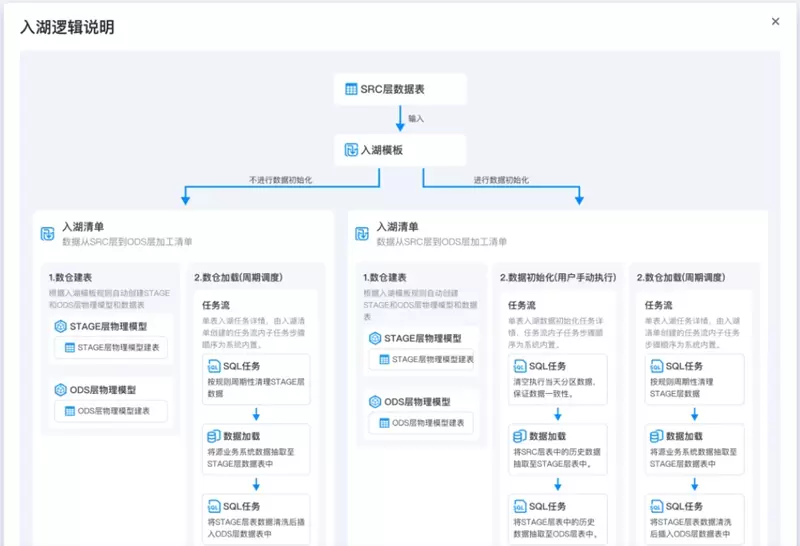Click the 入湖清单 icon under 进行数据初始化
This screenshot has height=546, width=800.
tap(362, 233)
